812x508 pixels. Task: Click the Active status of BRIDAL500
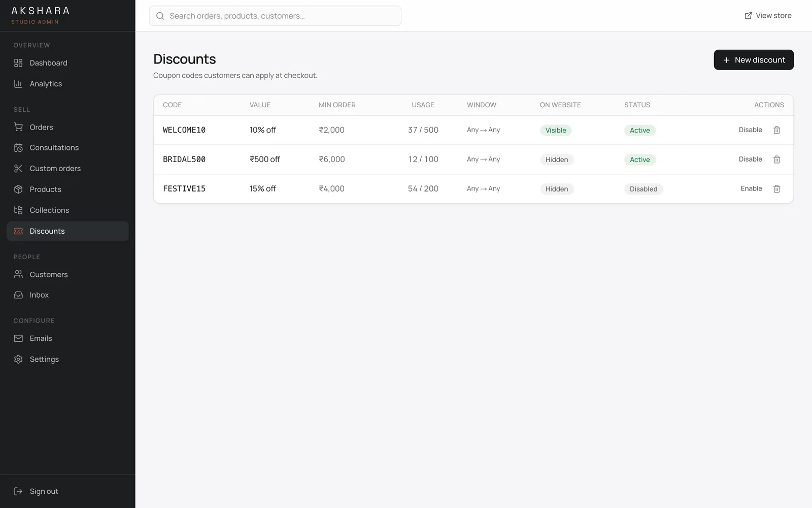click(x=640, y=160)
